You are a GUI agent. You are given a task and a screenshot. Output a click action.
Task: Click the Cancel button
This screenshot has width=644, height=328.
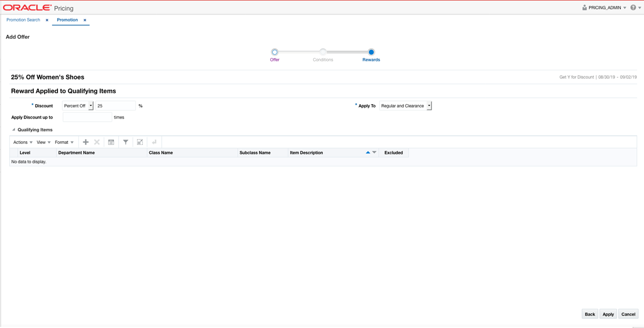(x=628, y=314)
